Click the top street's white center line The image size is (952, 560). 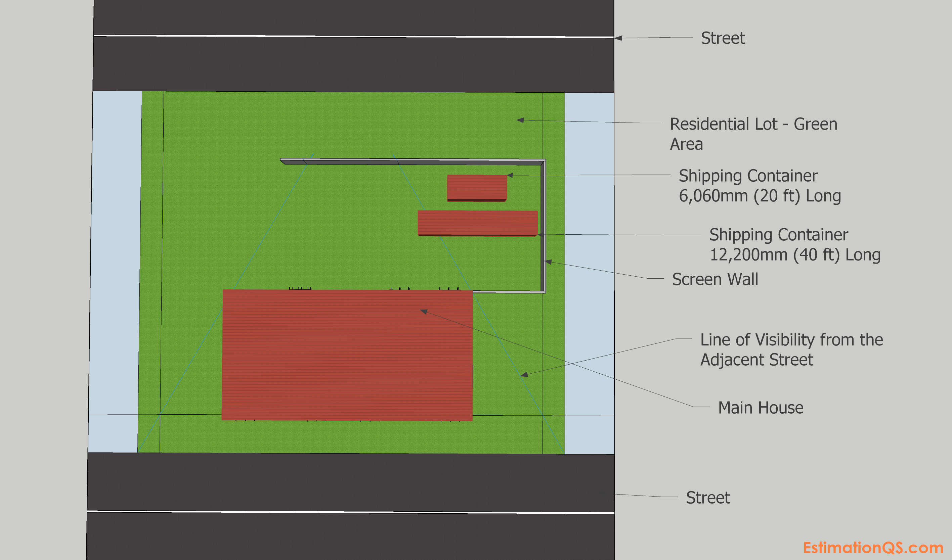click(340, 36)
